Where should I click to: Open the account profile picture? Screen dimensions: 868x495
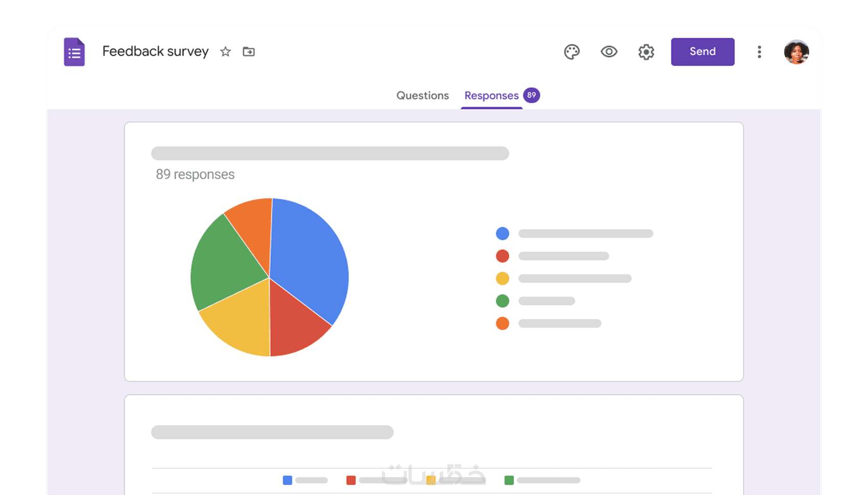[x=797, y=52]
